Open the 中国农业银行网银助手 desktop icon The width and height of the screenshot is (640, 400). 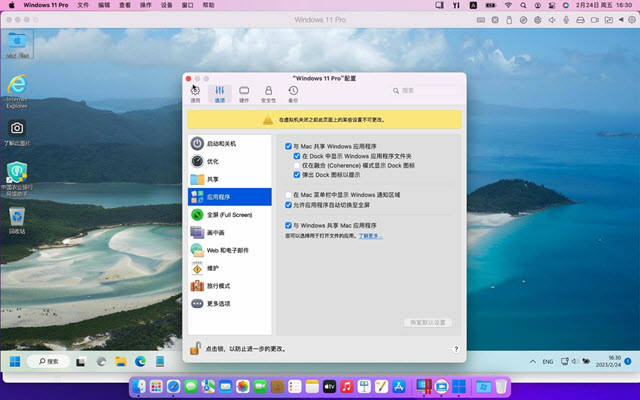pyautogui.click(x=17, y=179)
